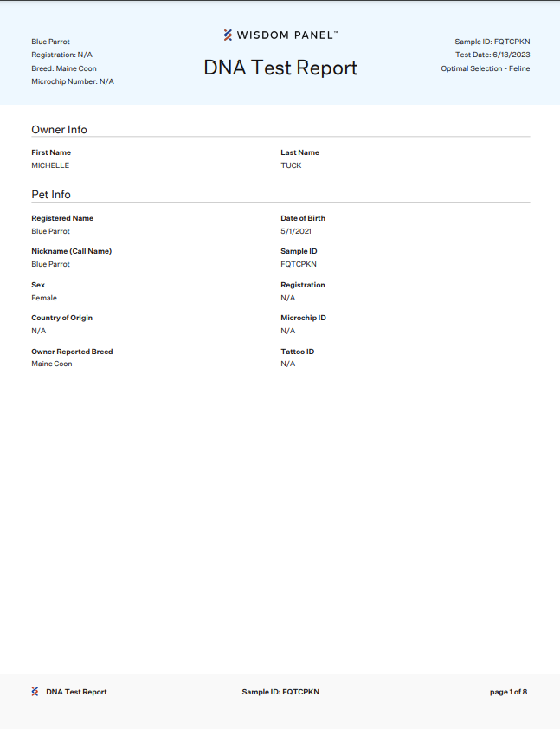Select "N/A" under Country of Origin

pos(39,331)
